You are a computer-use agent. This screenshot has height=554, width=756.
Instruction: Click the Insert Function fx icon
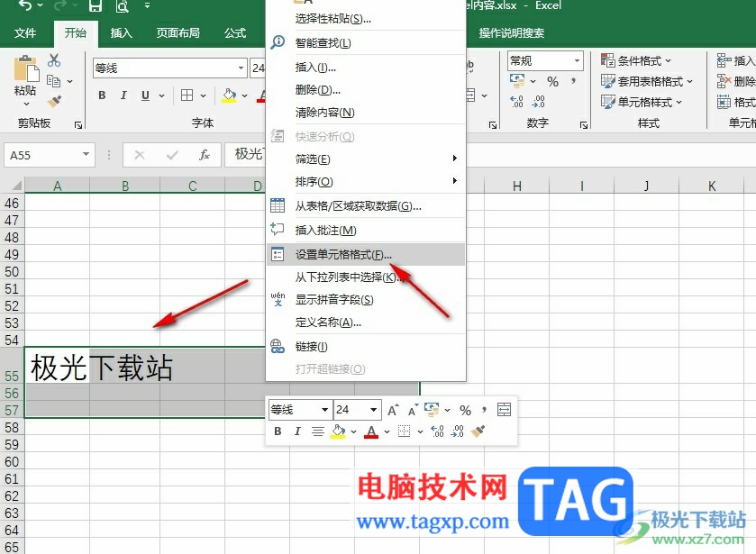point(205,155)
